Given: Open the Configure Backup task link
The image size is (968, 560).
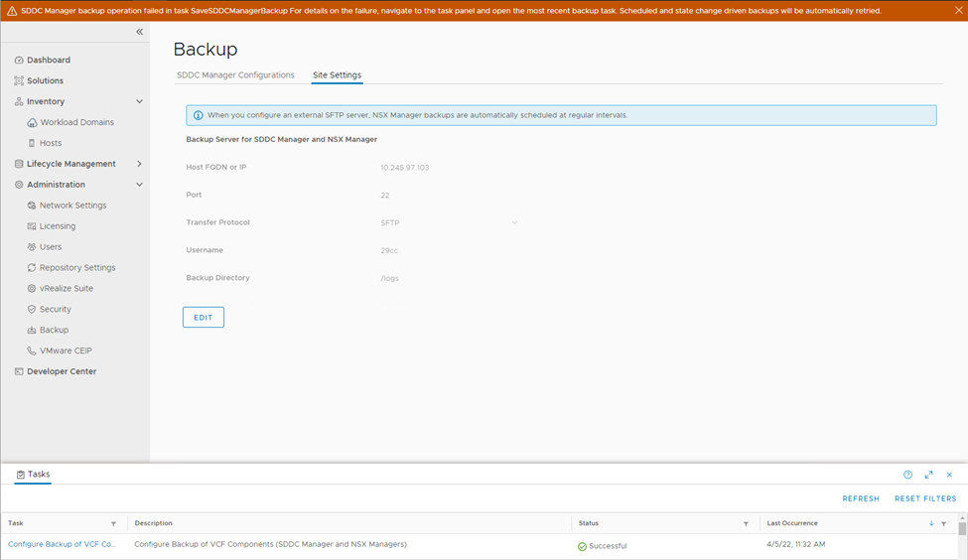Looking at the screenshot, I should click(x=62, y=544).
